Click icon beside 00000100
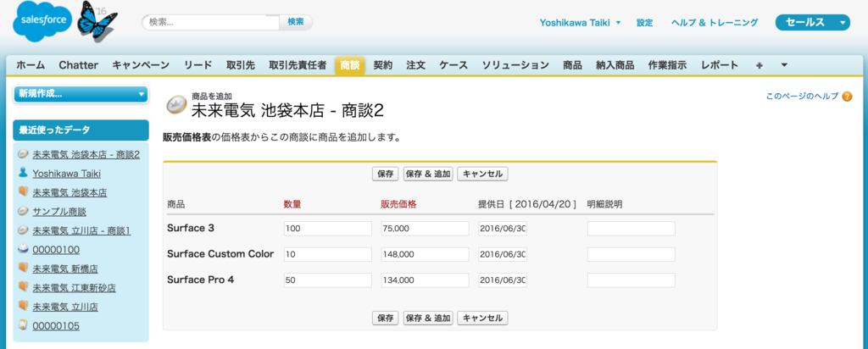868x349 pixels. coord(23,249)
